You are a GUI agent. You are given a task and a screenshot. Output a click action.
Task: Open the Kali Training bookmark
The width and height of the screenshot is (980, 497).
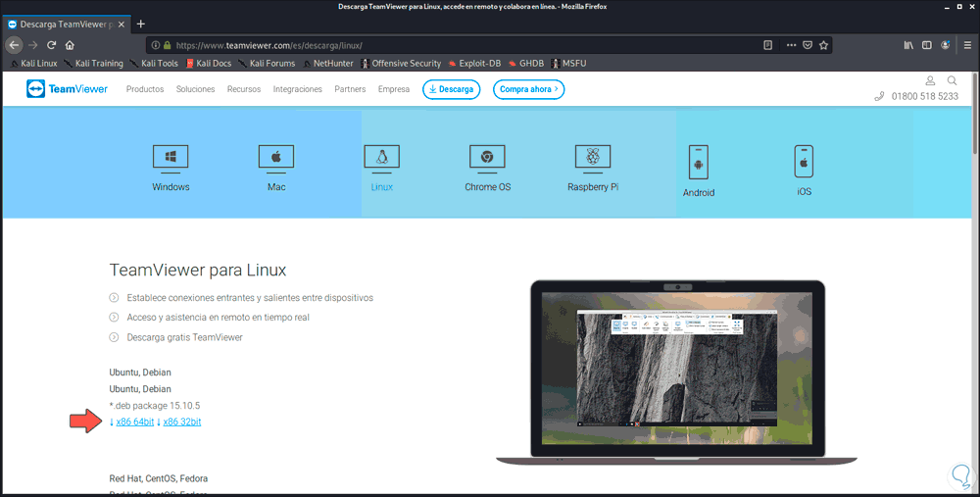pyautogui.click(x=93, y=63)
